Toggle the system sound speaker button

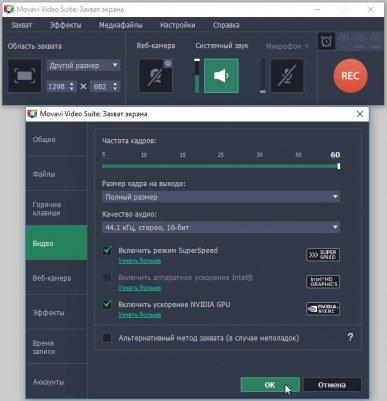tap(221, 76)
